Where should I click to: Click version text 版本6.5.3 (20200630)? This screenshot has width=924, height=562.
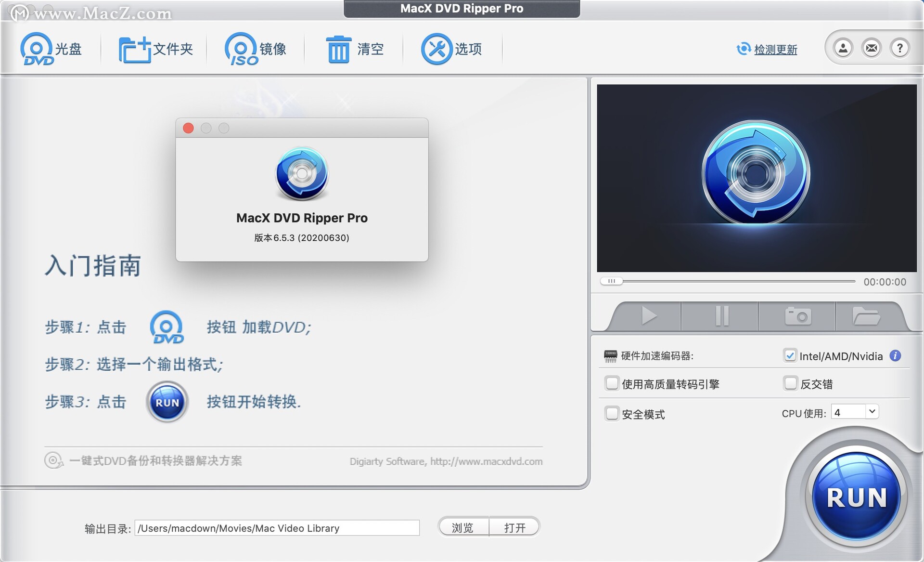(x=302, y=238)
